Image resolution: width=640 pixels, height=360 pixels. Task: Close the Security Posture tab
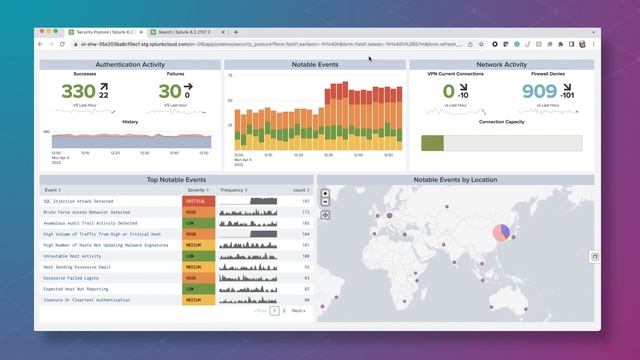pyautogui.click(x=141, y=32)
